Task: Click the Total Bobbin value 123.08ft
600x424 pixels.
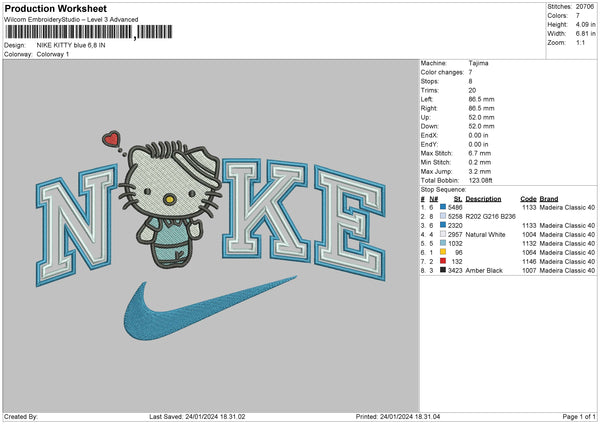Action: [x=480, y=180]
